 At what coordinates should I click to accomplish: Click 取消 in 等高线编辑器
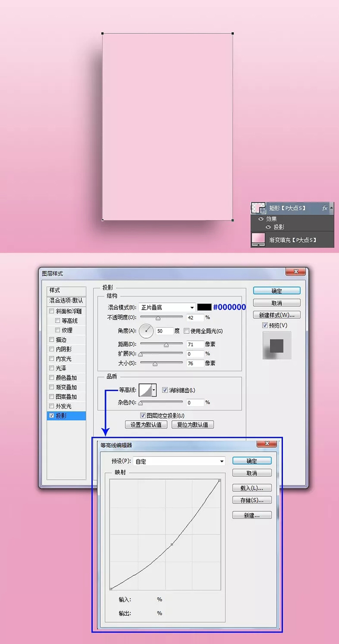pos(252,472)
